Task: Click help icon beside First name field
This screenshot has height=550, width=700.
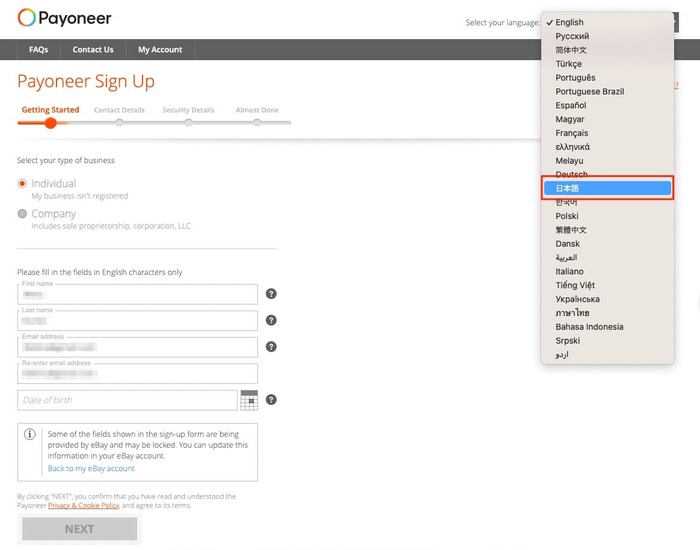Action: tap(271, 294)
